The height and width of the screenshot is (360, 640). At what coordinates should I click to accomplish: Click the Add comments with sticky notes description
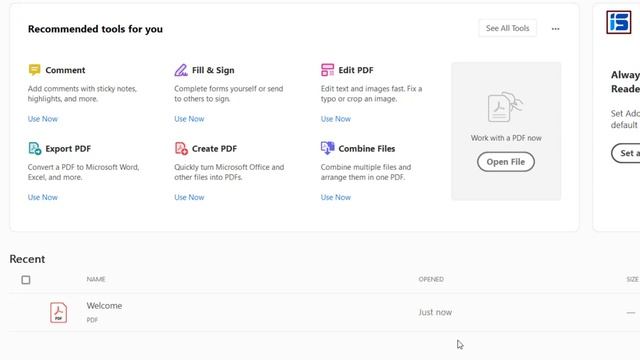tap(82, 94)
